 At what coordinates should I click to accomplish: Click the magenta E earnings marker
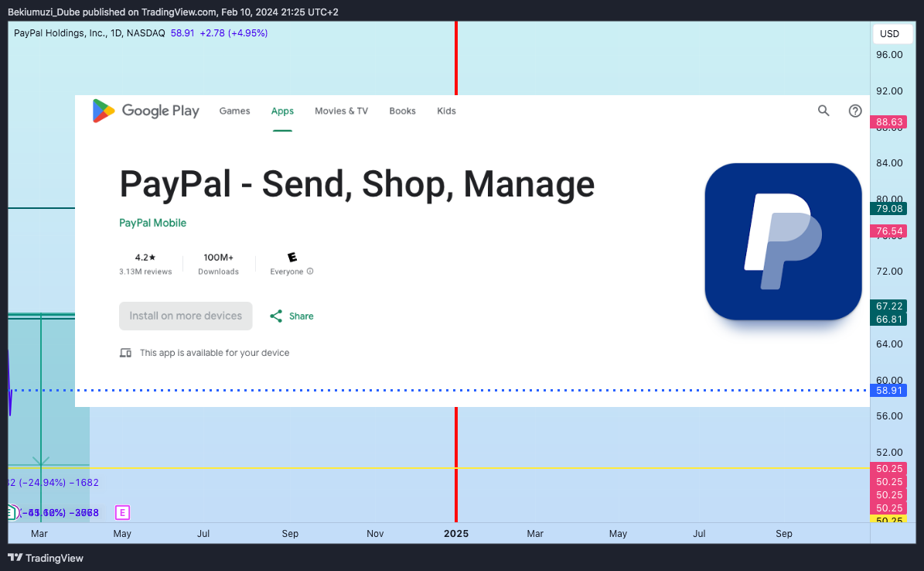coord(122,513)
